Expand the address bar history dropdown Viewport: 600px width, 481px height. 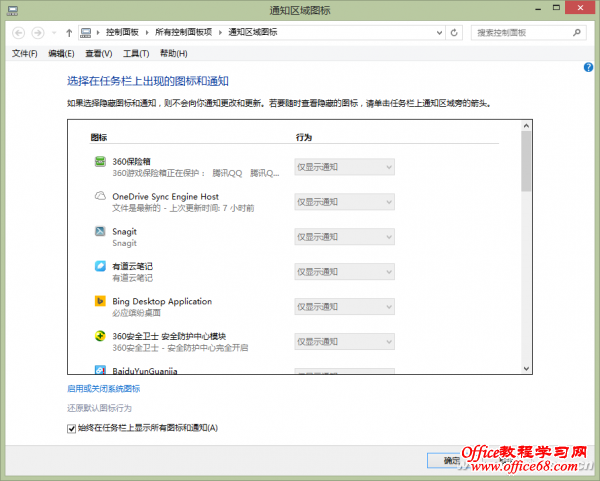439,33
